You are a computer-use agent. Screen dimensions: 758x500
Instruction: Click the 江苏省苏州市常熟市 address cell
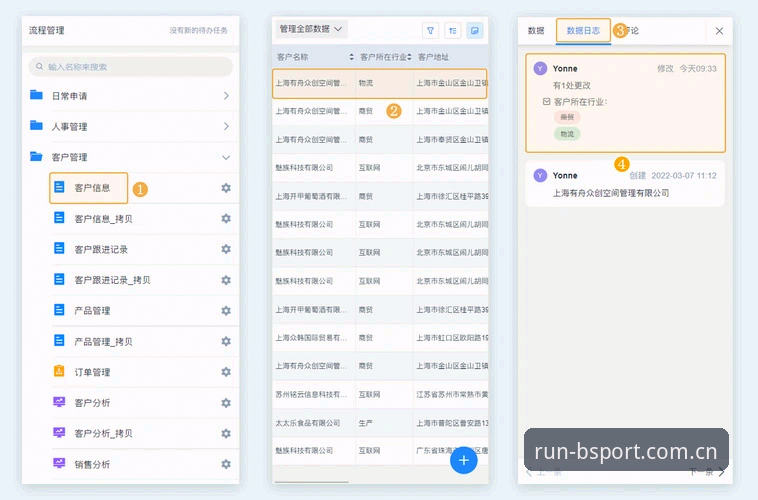pos(452,395)
